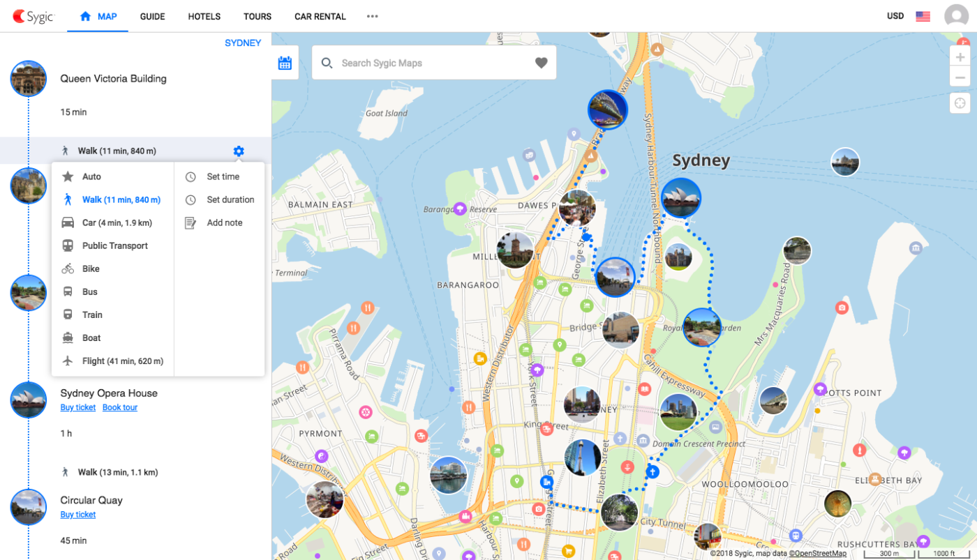Choose Flight (41 min, 620 m) option

click(112, 361)
